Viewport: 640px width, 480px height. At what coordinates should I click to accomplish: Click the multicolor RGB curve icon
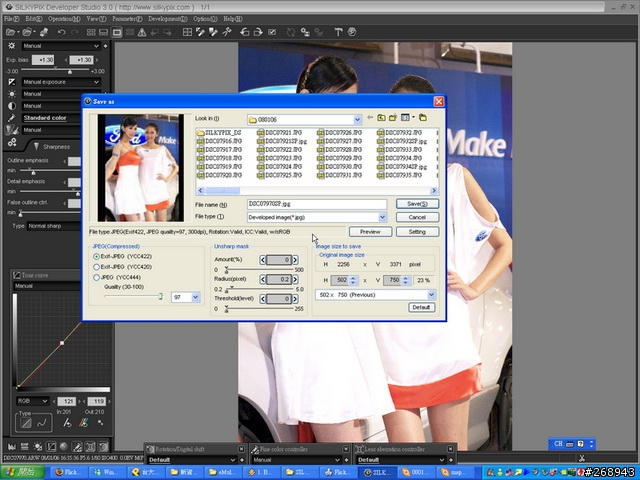[84, 423]
